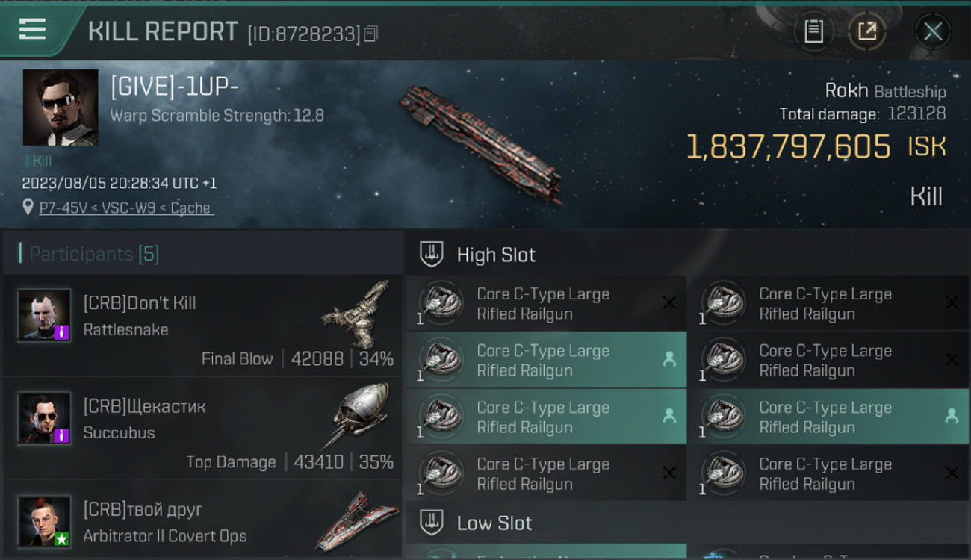Open the hamburger main menu
Image resolution: width=971 pixels, height=560 pixels.
[32, 30]
